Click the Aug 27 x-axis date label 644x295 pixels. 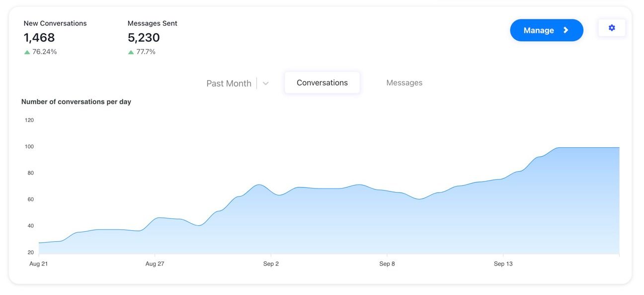pos(155,264)
